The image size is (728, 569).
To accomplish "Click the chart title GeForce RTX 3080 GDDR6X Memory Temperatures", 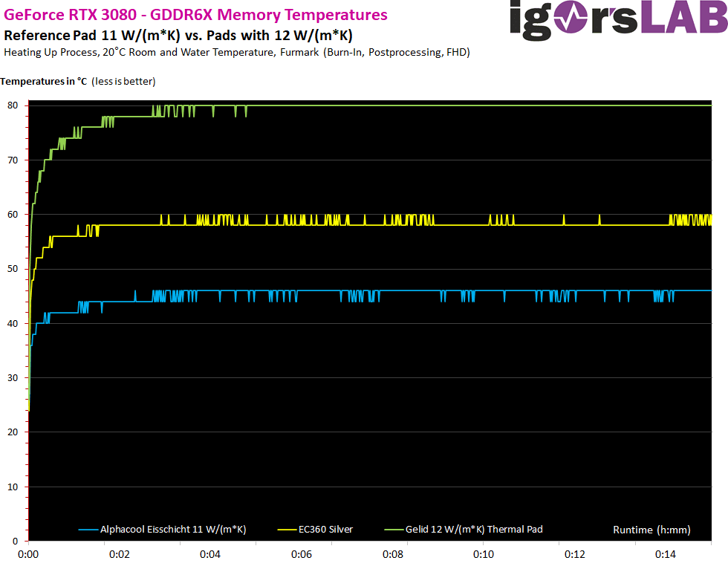I will (195, 15).
